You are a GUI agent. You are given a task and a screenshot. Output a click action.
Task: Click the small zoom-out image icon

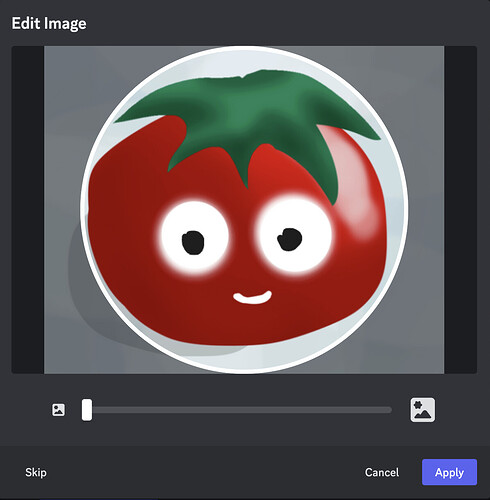pyautogui.click(x=58, y=410)
